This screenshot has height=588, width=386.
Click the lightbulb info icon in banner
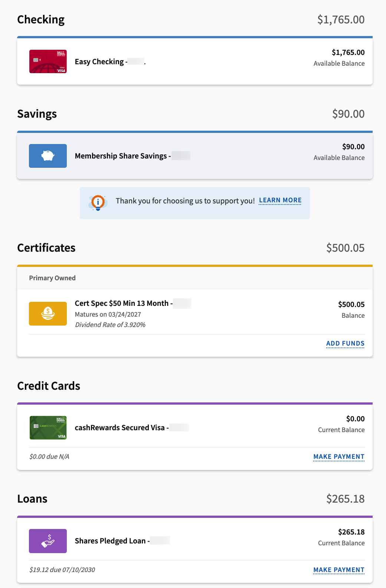98,202
